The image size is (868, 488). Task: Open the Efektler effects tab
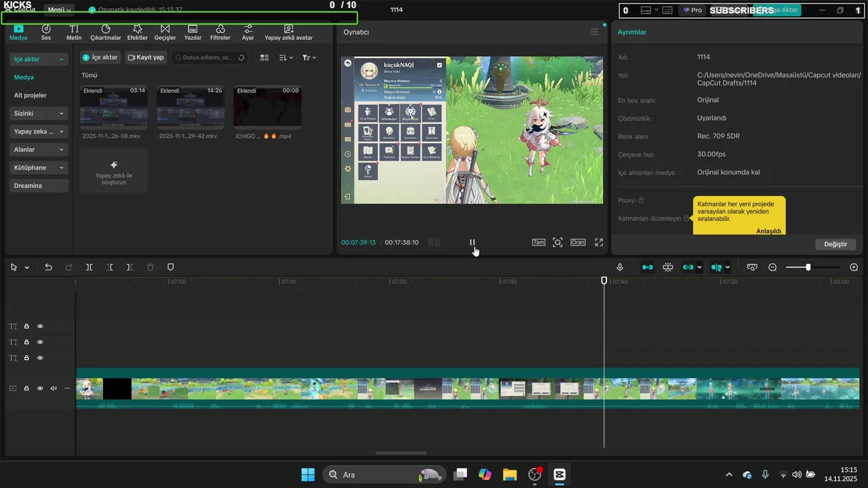tap(138, 33)
